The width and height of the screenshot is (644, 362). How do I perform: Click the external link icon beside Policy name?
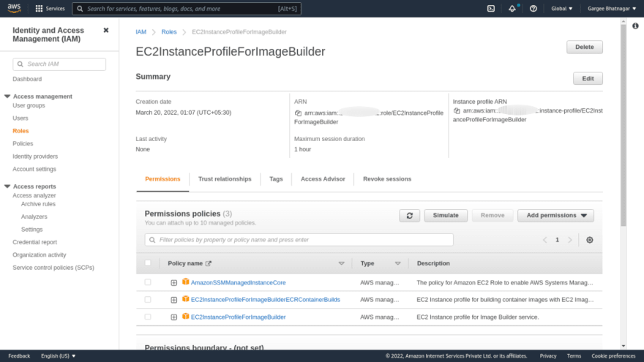pyautogui.click(x=209, y=263)
